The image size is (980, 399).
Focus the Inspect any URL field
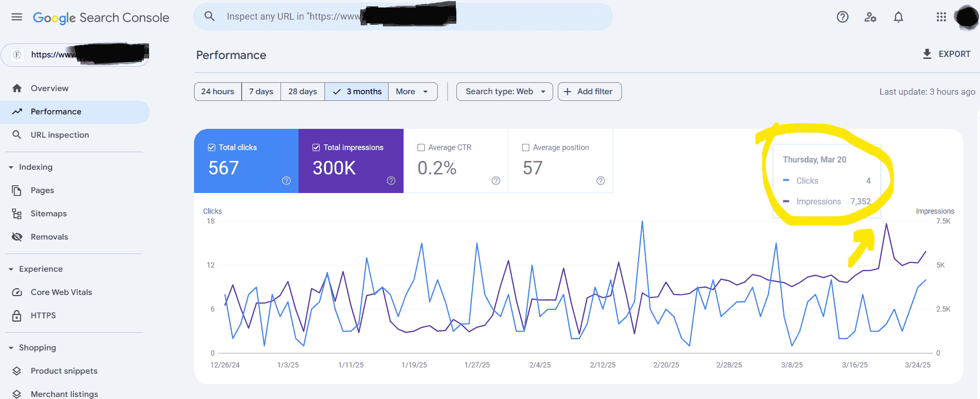pos(403,17)
